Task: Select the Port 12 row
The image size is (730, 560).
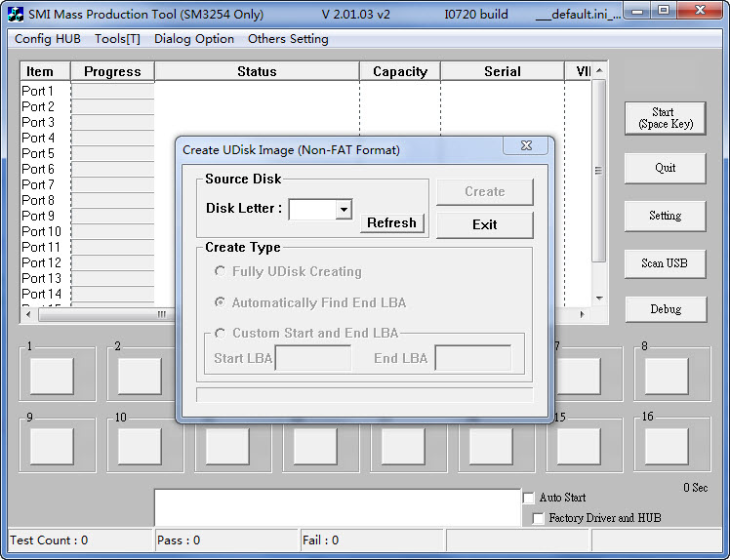Action: pyautogui.click(x=41, y=262)
